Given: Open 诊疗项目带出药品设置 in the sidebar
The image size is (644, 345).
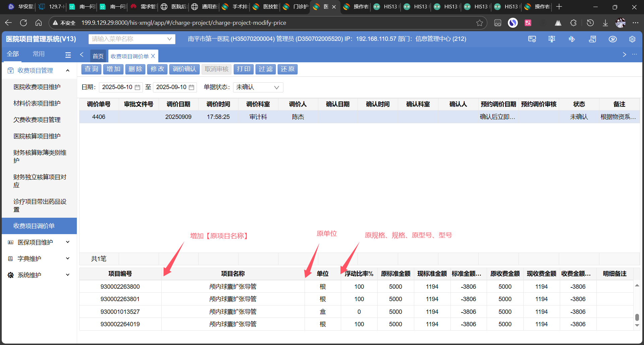Looking at the screenshot, I should tap(40, 206).
